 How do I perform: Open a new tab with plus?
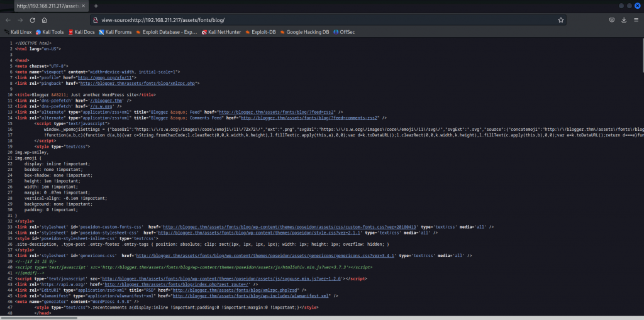click(x=96, y=6)
